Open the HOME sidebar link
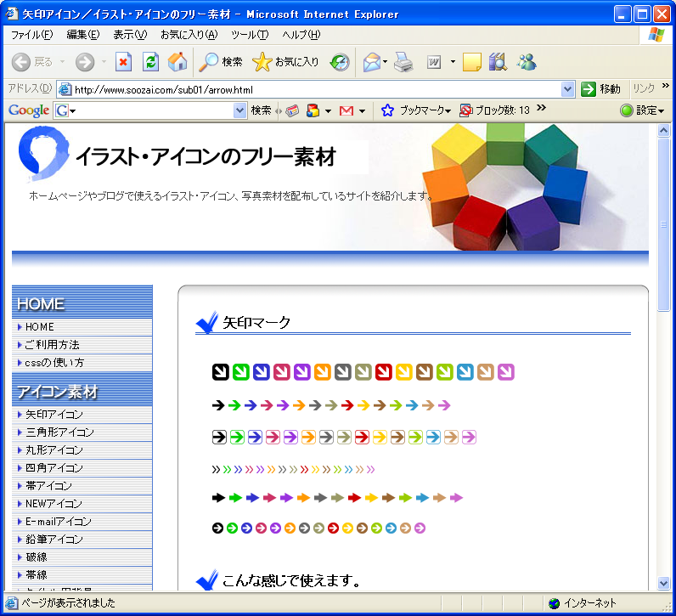676x616 pixels. click(x=40, y=327)
